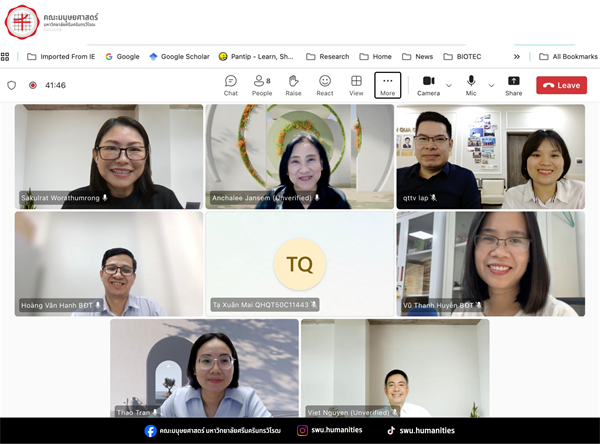Open the Research bookmarks folder
This screenshot has height=444, width=600.
click(328, 57)
